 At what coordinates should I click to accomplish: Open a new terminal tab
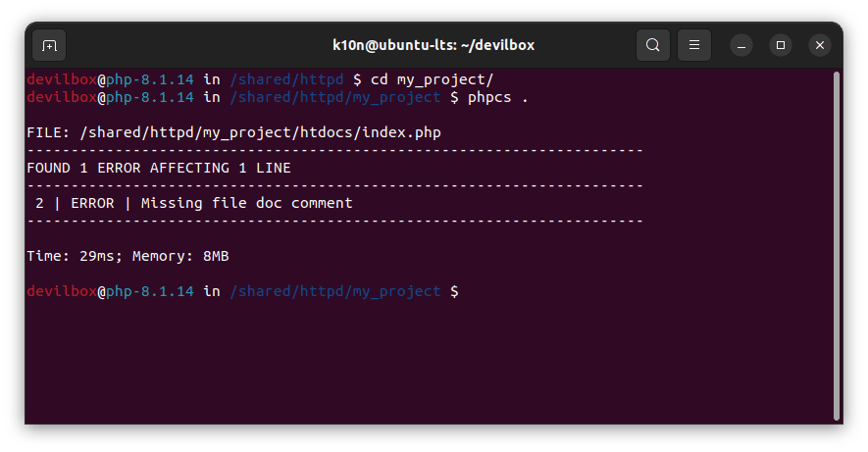tap(50, 45)
